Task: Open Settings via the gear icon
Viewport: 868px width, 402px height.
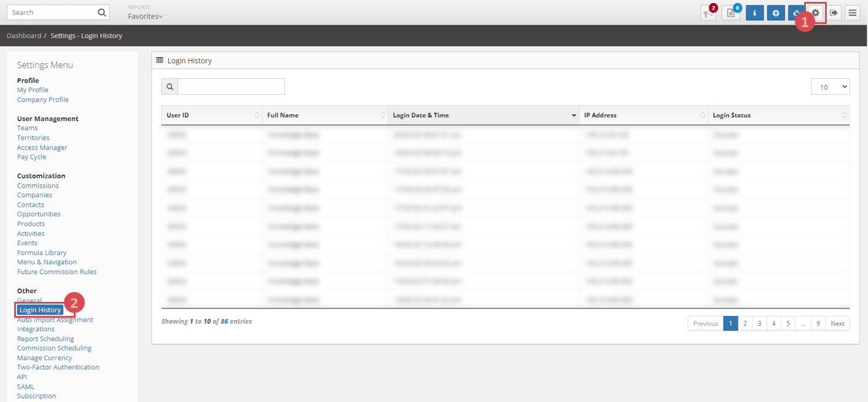Action: click(x=816, y=13)
